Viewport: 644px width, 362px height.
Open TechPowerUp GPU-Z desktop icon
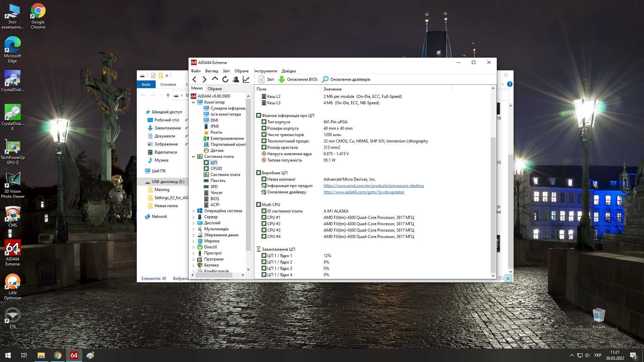click(12, 152)
